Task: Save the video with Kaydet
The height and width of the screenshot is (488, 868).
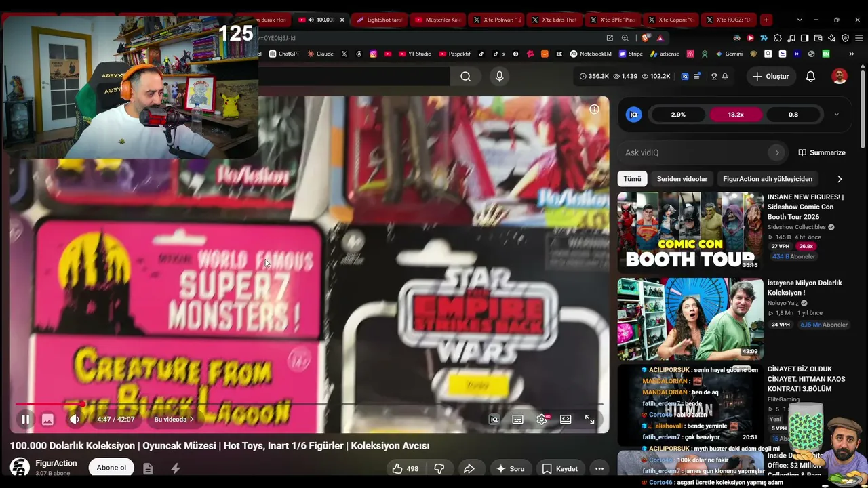Action: (x=560, y=468)
